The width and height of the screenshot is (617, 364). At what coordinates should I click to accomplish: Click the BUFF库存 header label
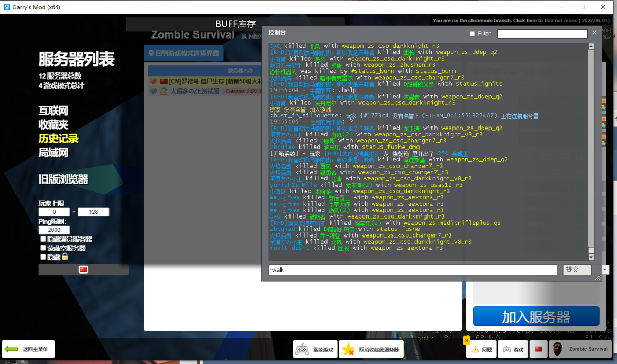click(x=235, y=24)
